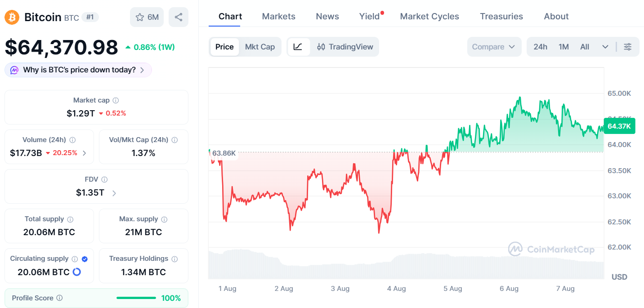Expand FDV details chevron arrow
Viewport: 644px width, 308px height.
pos(114,193)
